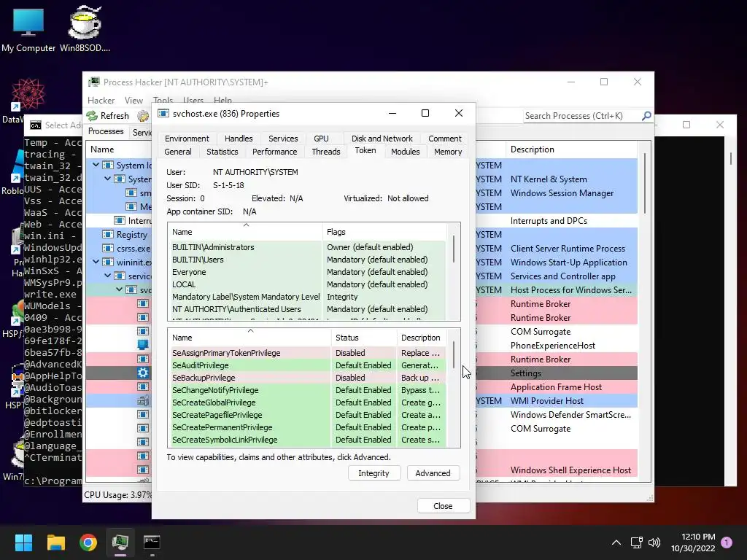The image size is (747, 560).
Task: Open the notification badge in the tray
Action: (727, 542)
